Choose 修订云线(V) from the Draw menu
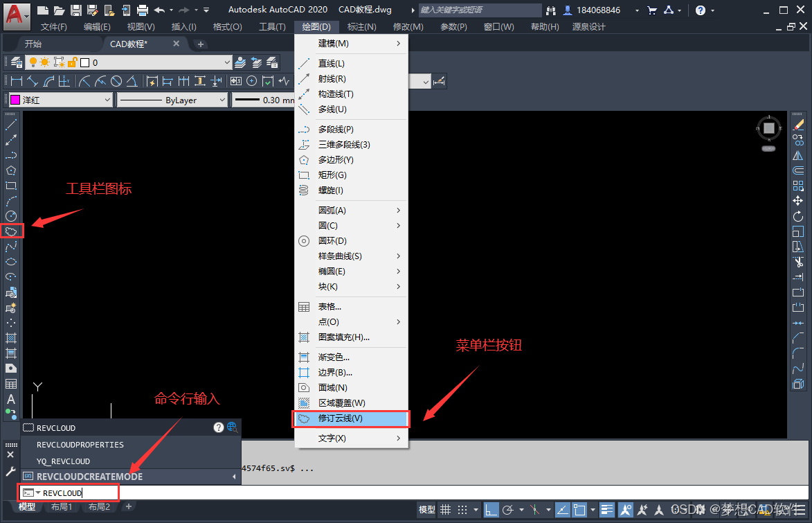Screen dimensions: 812x523 352,418
